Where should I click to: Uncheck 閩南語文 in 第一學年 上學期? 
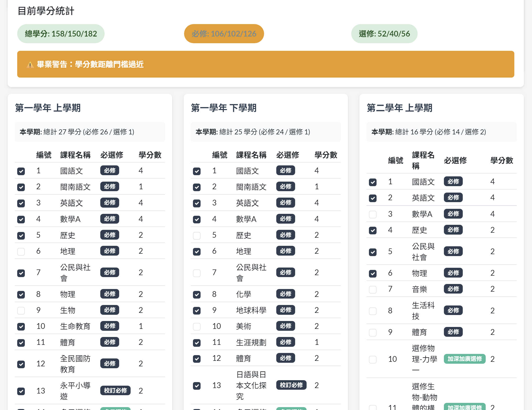21,187
